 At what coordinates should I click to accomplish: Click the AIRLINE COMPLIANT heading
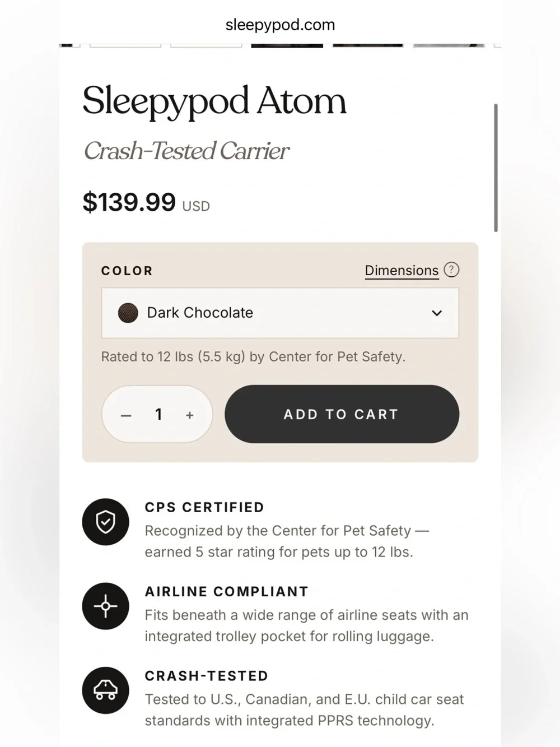(x=227, y=592)
